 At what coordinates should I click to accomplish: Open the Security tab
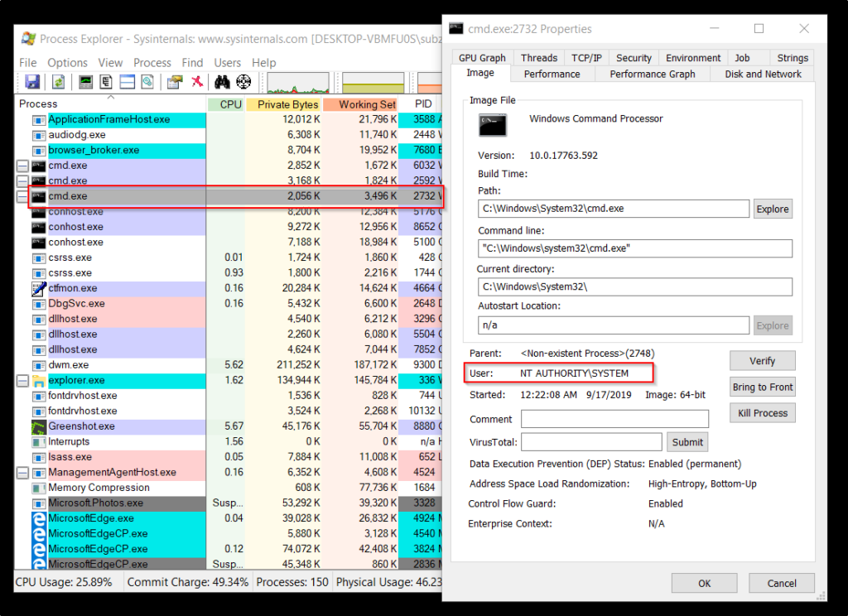tap(634, 58)
